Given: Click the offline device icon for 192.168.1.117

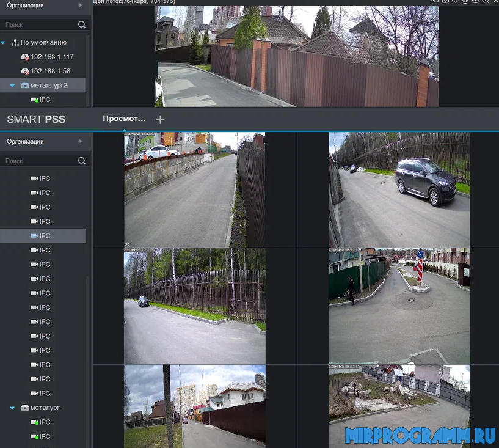Looking at the screenshot, I should click(25, 57).
